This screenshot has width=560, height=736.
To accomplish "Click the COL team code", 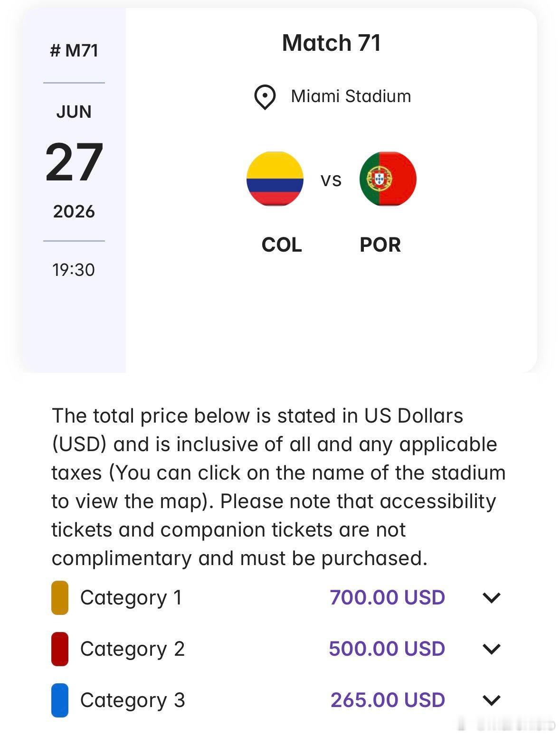I will click(x=282, y=245).
